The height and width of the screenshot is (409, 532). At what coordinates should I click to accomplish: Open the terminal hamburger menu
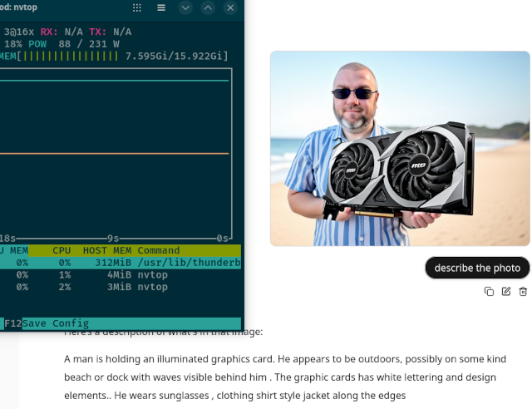[161, 7]
